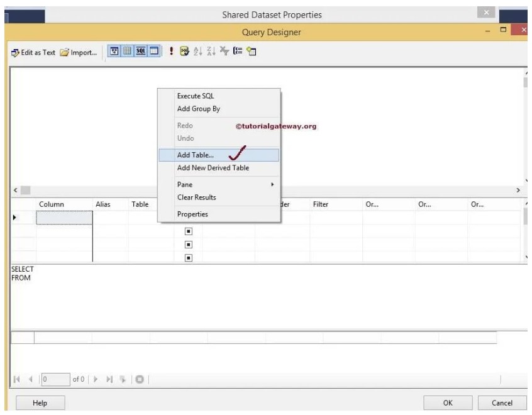Toggle the grid pane icon

[x=127, y=51]
